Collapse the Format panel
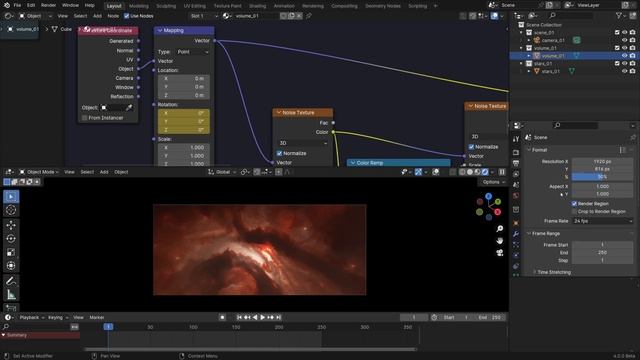Image resolution: width=640 pixels, height=360 pixels. pyautogui.click(x=529, y=150)
